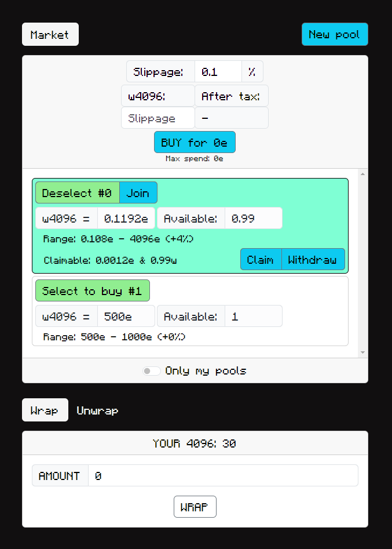The height and width of the screenshot is (549, 392).
Task: Join pool #0
Action: [x=138, y=192]
